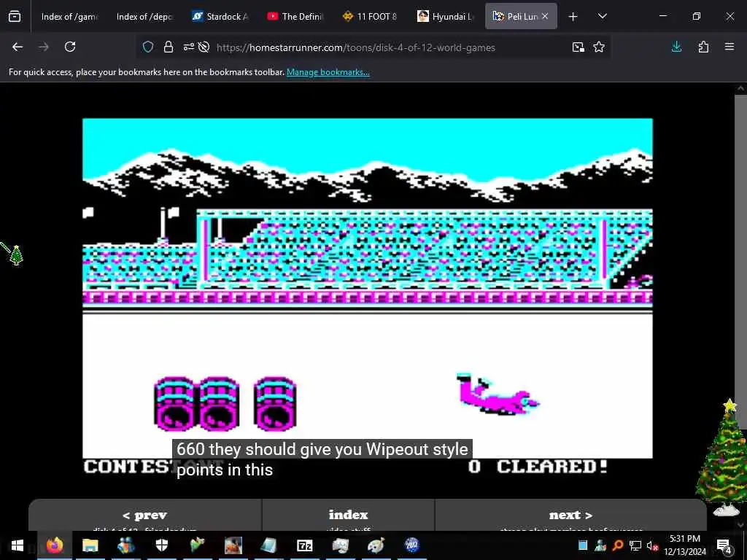Open the blue 2012 globe taskbar icon
This screenshot has height=560, width=747.
point(411,545)
